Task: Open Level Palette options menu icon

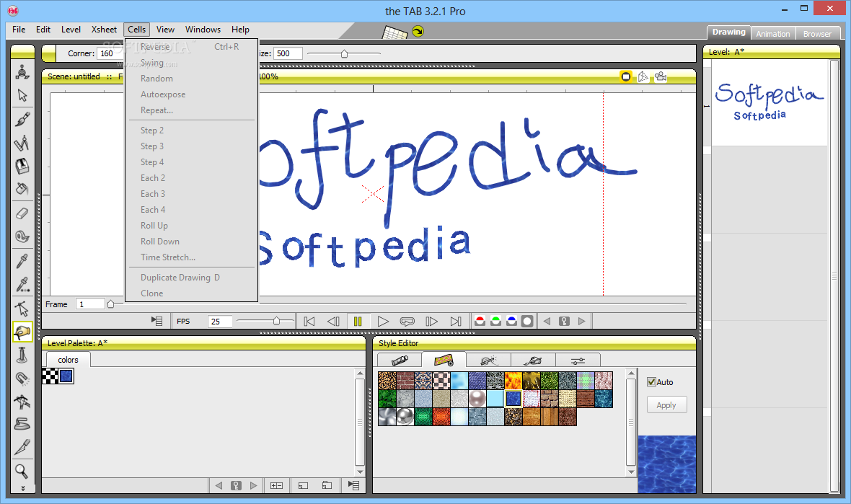Action: pyautogui.click(x=354, y=485)
